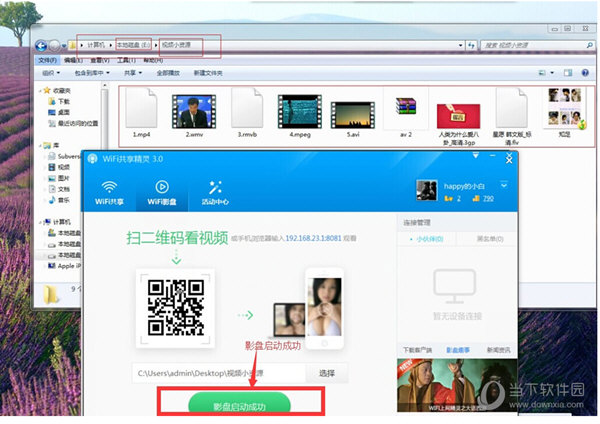Viewport: 600px width, 424px height.
Task: Switch to the WiFi影盘 tab
Action: click(x=162, y=193)
